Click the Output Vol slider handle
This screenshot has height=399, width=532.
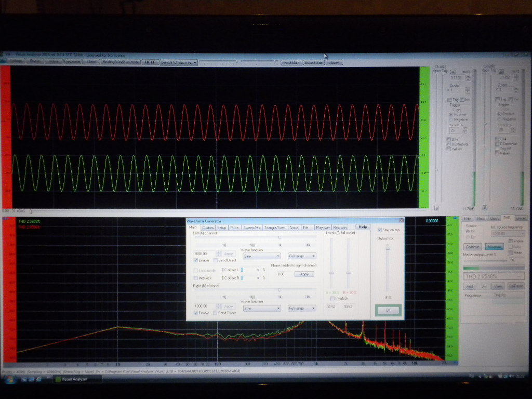point(388,248)
